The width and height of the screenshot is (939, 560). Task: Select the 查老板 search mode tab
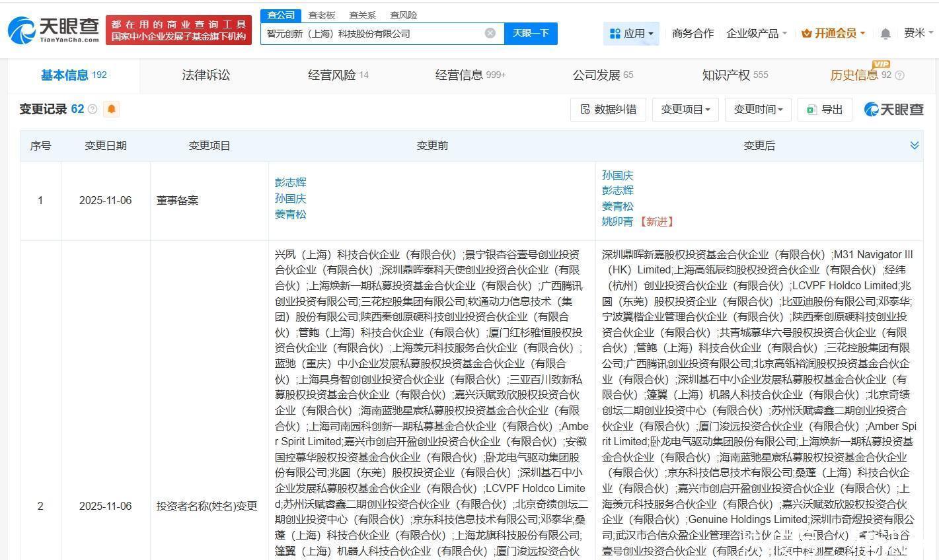322,15
